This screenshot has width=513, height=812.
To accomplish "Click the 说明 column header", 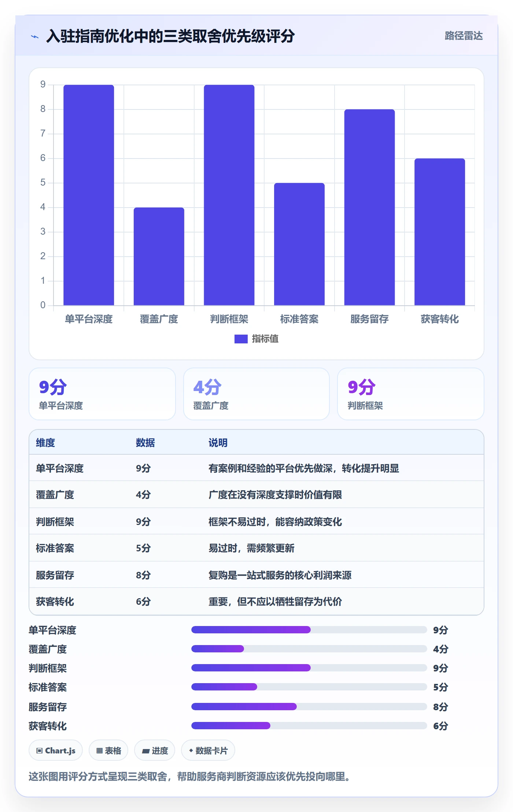I will pos(218,443).
